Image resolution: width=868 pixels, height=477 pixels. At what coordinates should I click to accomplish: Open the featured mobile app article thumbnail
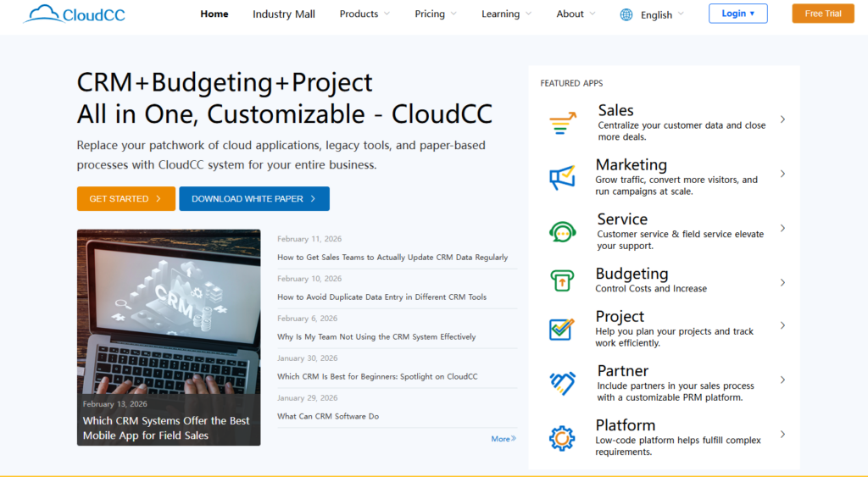coord(169,337)
